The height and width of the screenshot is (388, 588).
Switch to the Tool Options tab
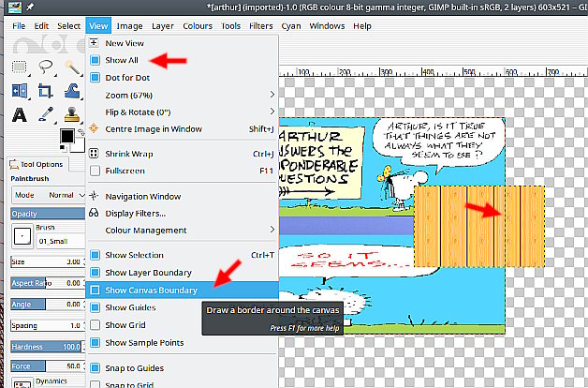pyautogui.click(x=37, y=164)
